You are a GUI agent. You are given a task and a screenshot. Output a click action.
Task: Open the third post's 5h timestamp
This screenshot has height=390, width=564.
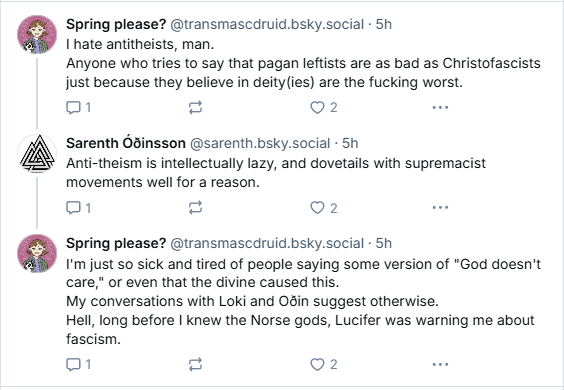(383, 243)
